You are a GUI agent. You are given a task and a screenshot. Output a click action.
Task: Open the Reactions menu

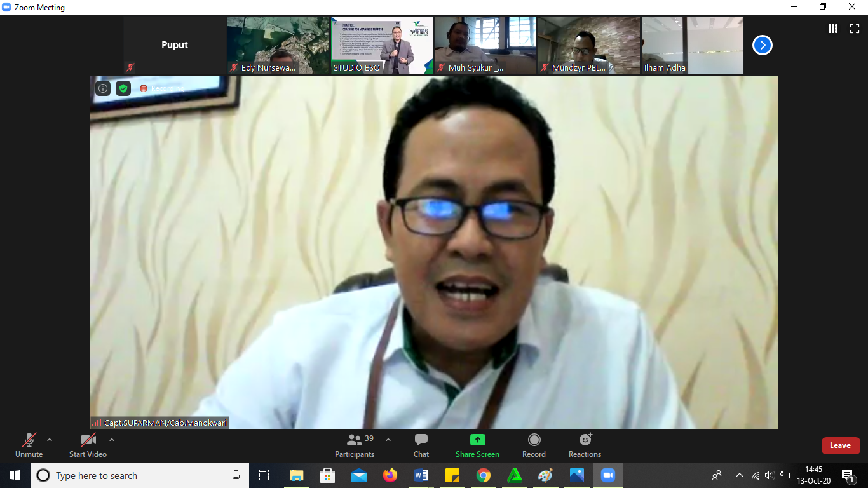tap(585, 445)
